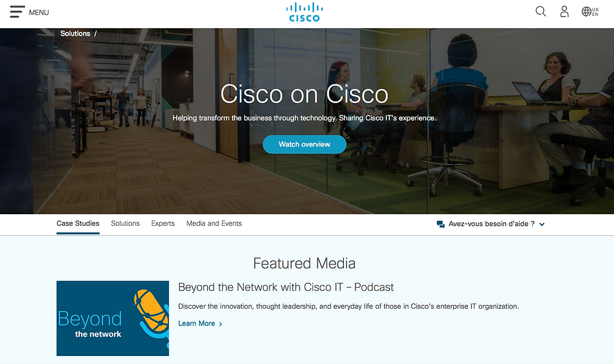
Task: Open the search magnifier icon
Action: coord(541,11)
